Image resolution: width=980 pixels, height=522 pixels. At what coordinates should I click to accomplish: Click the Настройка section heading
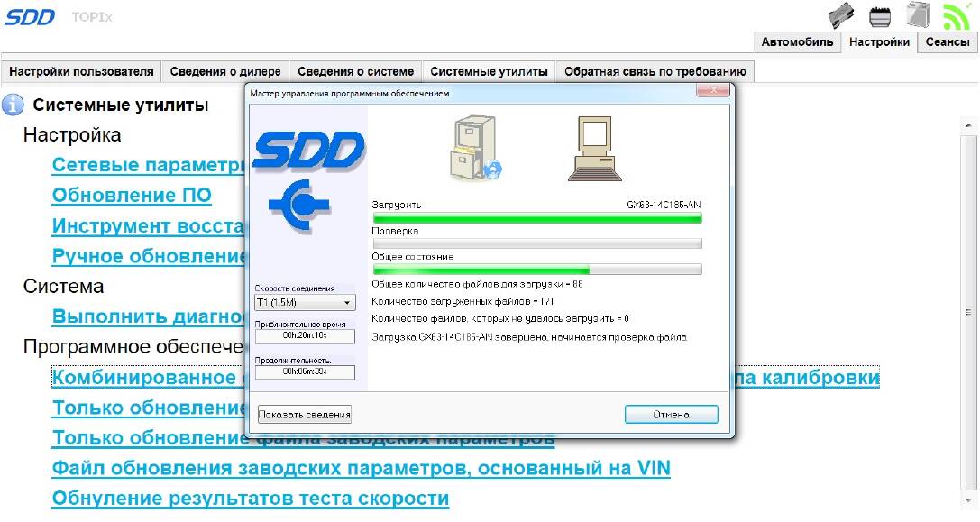coord(72,135)
